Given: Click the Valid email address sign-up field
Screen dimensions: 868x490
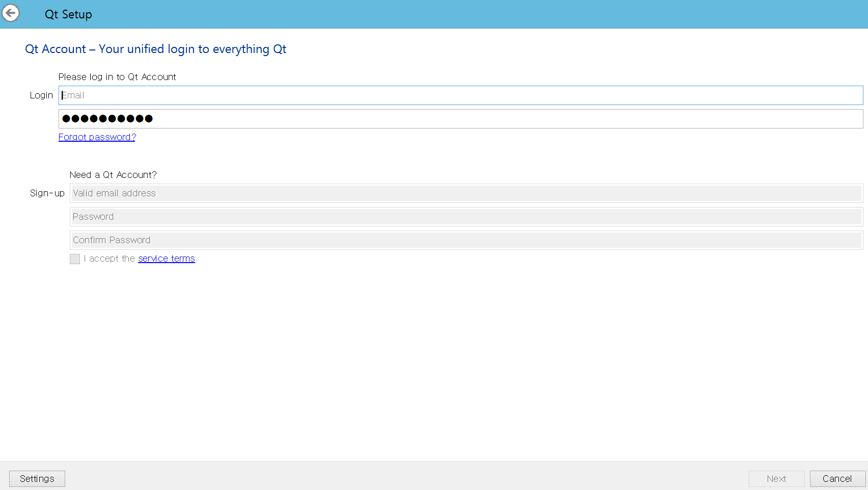Looking at the screenshot, I should tap(466, 193).
